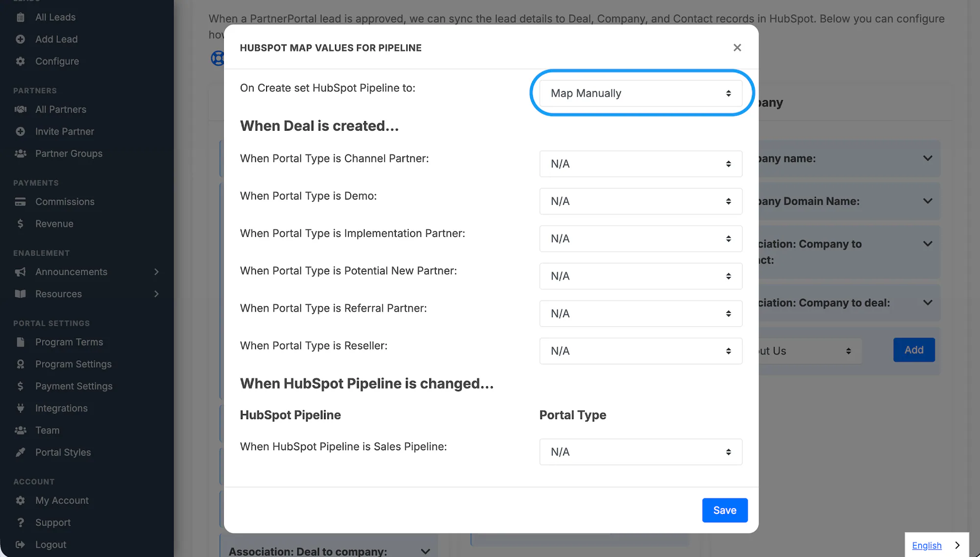Open the Reseller portal type dropdown
980x557 pixels.
pyautogui.click(x=640, y=351)
